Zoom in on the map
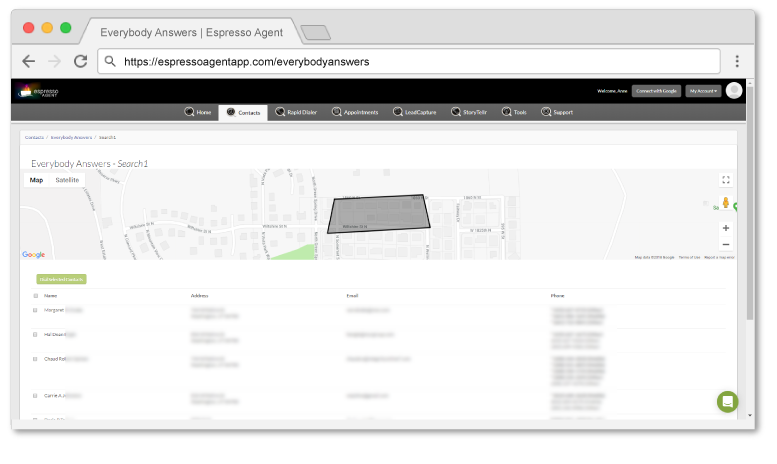 coord(725,228)
